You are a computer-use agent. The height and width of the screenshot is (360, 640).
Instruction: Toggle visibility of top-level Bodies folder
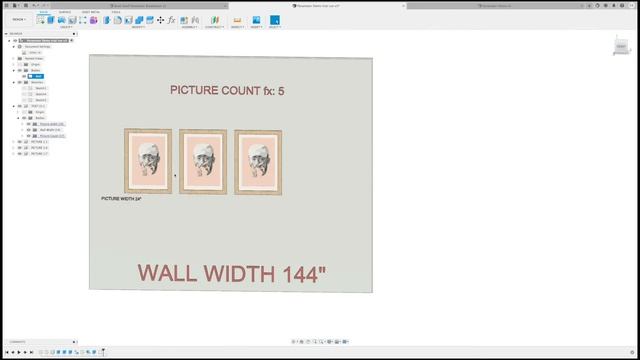[x=19, y=70]
